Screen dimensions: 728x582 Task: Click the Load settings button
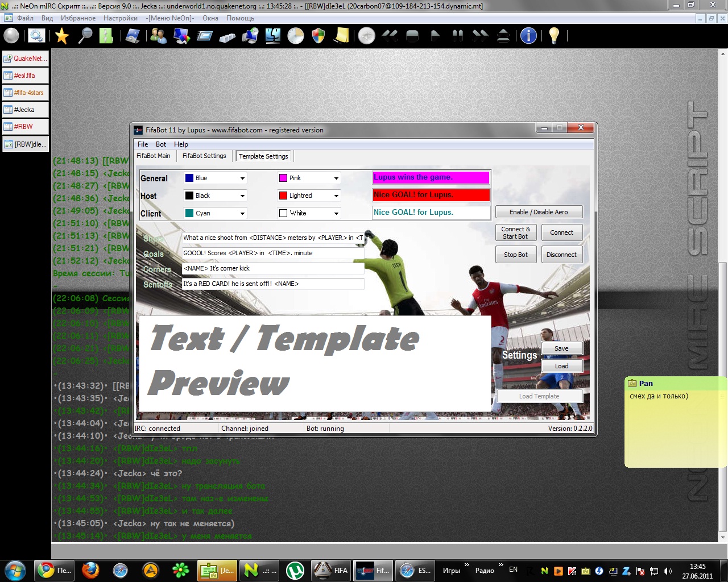coord(561,366)
